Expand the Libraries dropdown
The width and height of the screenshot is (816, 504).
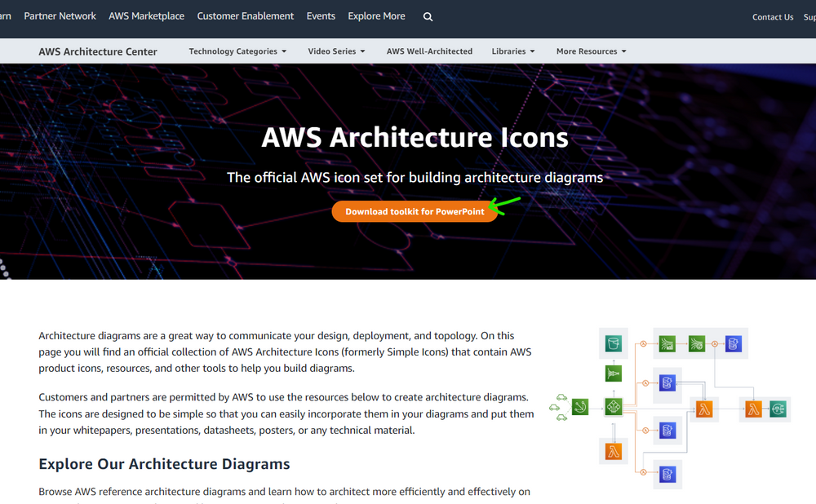(513, 51)
